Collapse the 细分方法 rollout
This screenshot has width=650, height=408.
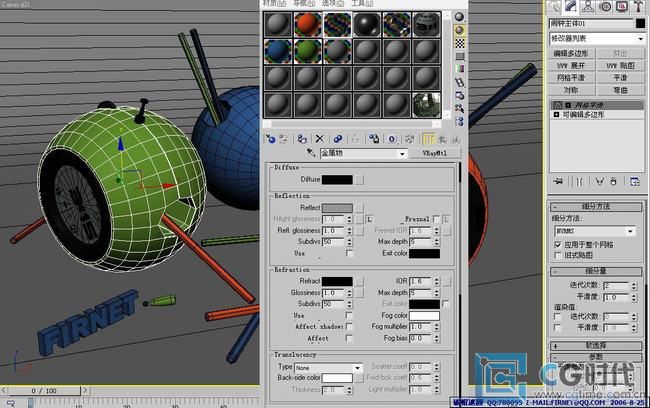coord(596,206)
